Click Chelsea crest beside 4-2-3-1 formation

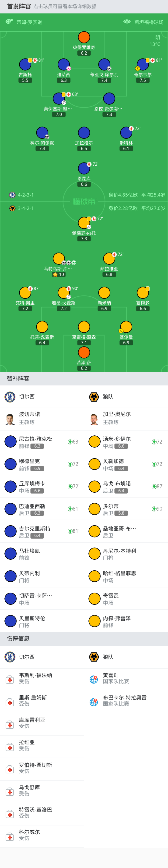(12, 195)
